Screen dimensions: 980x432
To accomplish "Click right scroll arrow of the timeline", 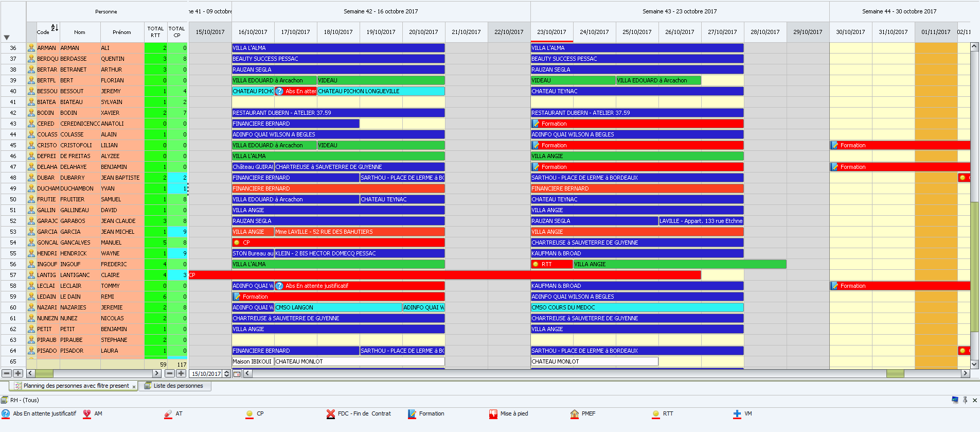I will pyautogui.click(x=966, y=373).
